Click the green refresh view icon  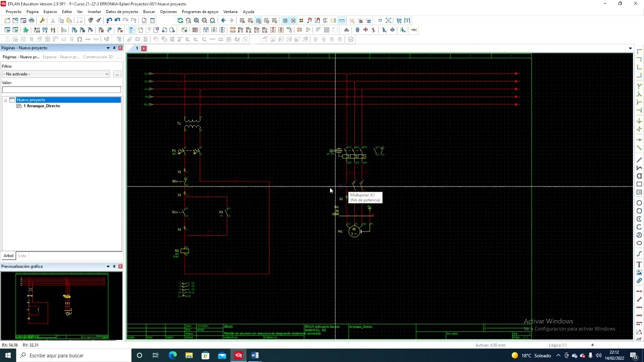pyautogui.click(x=180, y=21)
